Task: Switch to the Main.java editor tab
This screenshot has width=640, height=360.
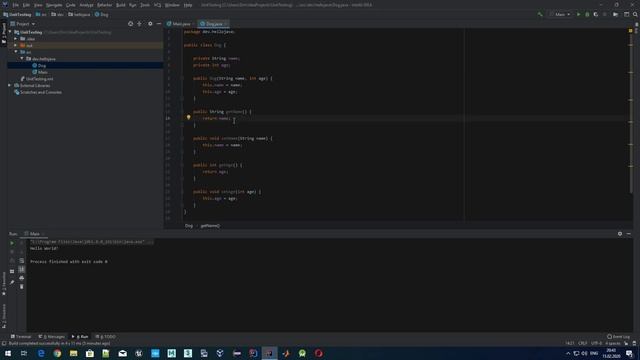Action: [181, 24]
